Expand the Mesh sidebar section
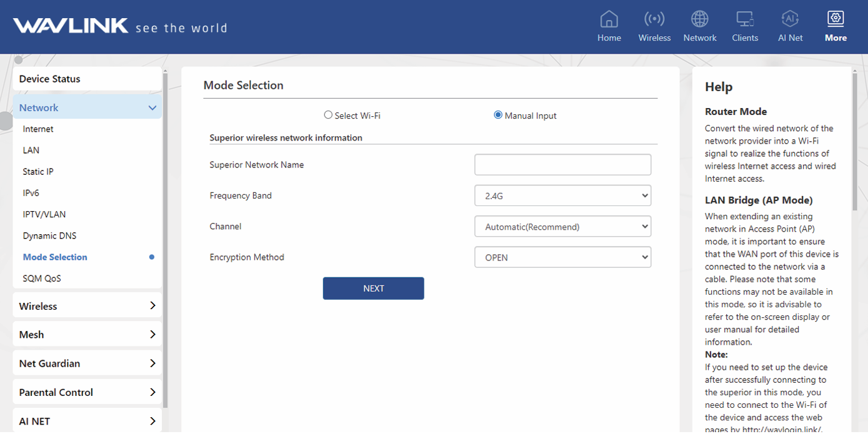Screen dimensions: 868x434 [87, 335]
